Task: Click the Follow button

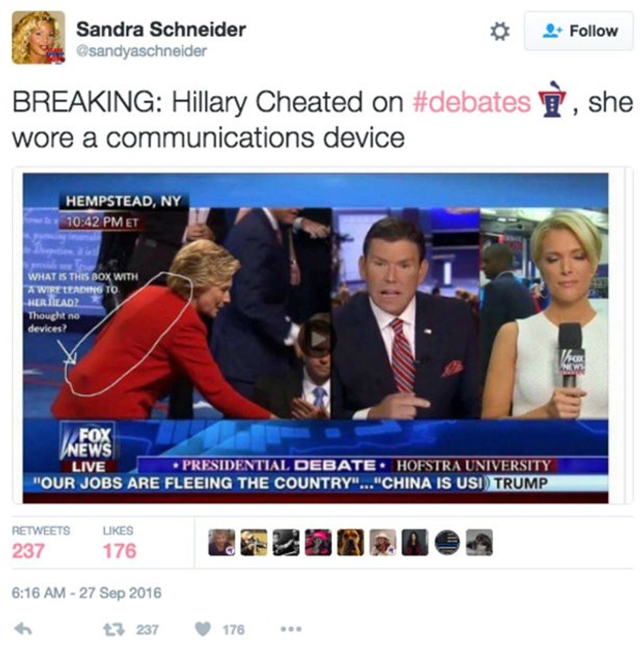Action: tap(578, 31)
